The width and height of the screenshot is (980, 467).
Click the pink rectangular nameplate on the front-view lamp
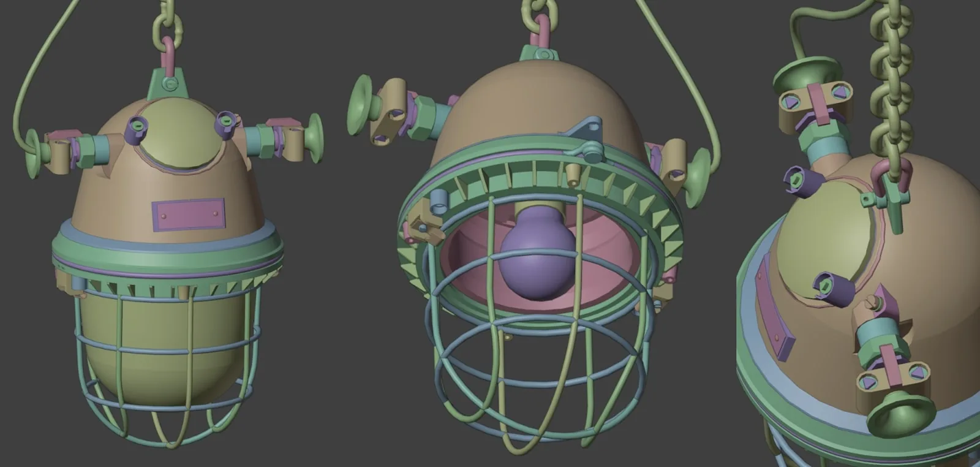pyautogui.click(x=188, y=215)
